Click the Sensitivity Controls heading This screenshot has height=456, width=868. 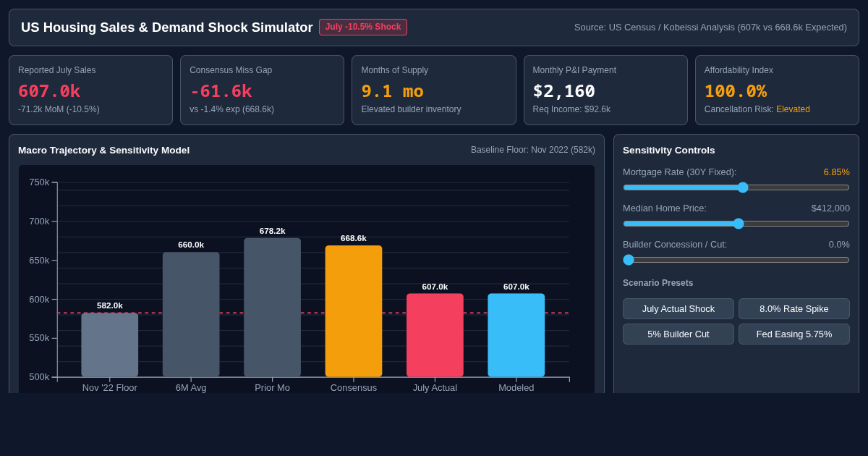coord(668,150)
